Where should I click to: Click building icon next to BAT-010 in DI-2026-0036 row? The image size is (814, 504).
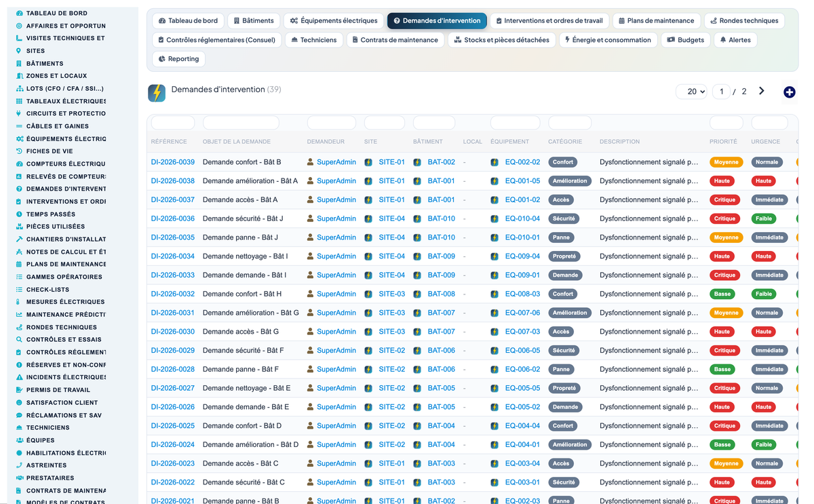(417, 218)
